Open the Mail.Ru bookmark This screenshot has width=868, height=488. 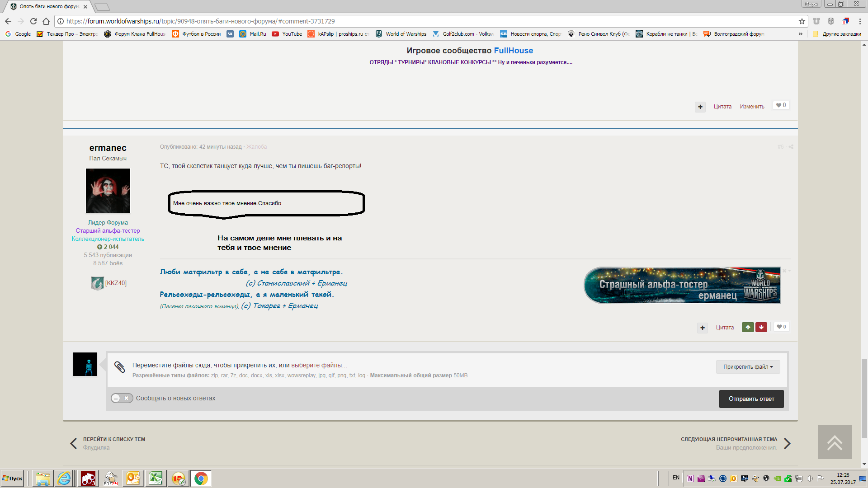point(253,34)
